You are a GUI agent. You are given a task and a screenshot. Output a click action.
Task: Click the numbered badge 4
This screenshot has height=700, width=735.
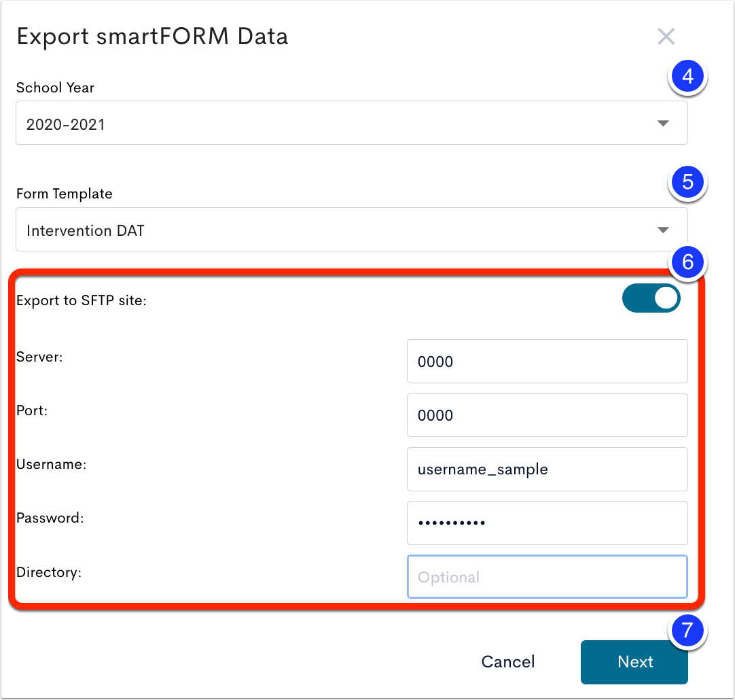(x=688, y=77)
